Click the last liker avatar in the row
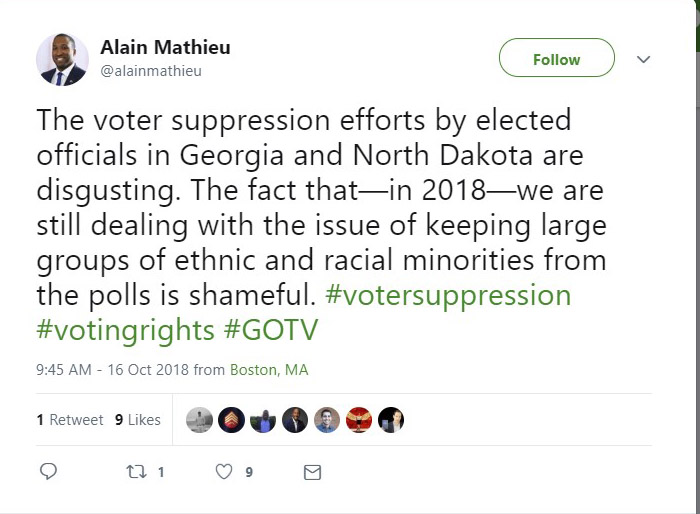The height and width of the screenshot is (514, 700). point(390,420)
